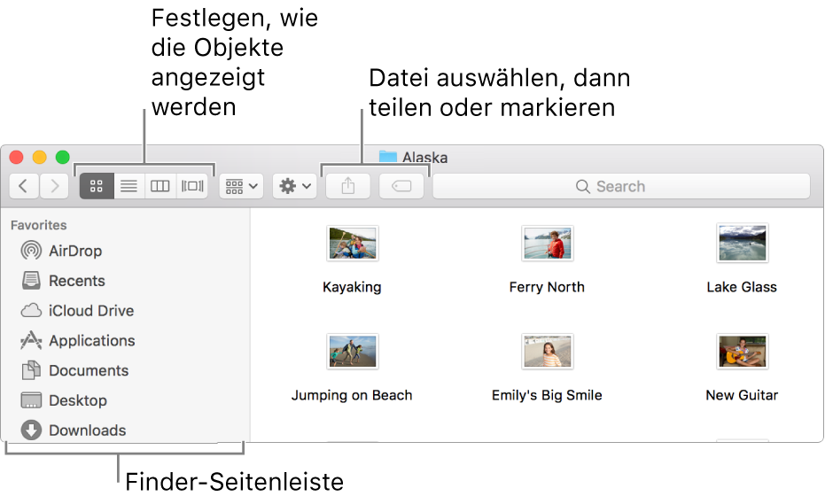Select iCloud Drive label in sidebar
The width and height of the screenshot is (825, 504).
pos(91,311)
